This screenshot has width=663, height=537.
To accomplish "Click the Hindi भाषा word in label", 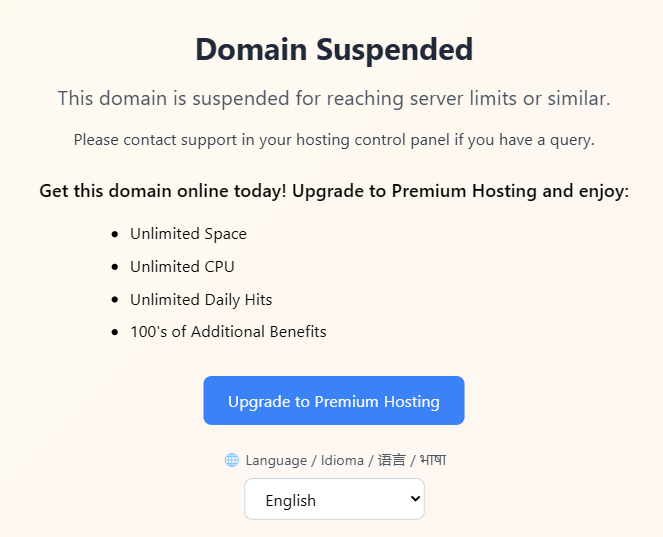I will pos(433,460).
